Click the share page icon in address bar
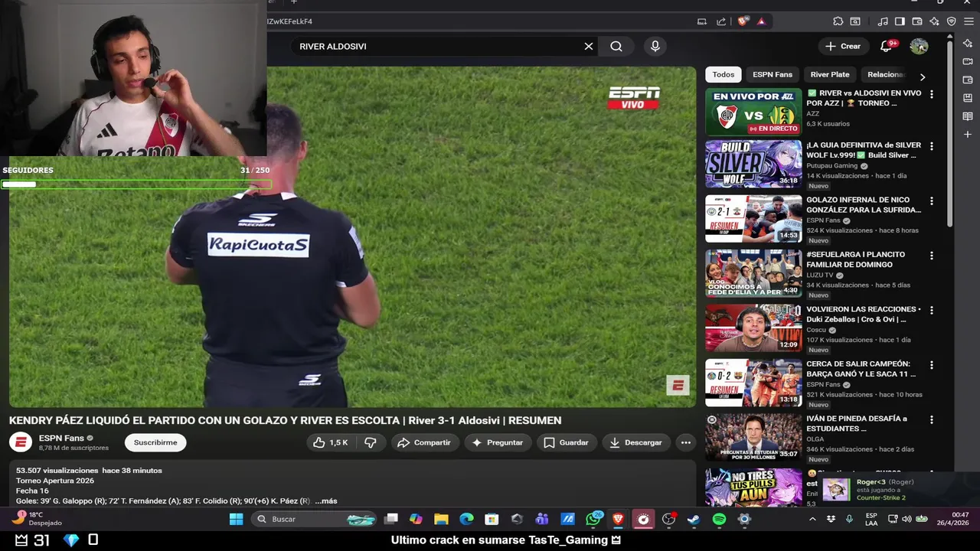The image size is (980, 551). pos(721,21)
